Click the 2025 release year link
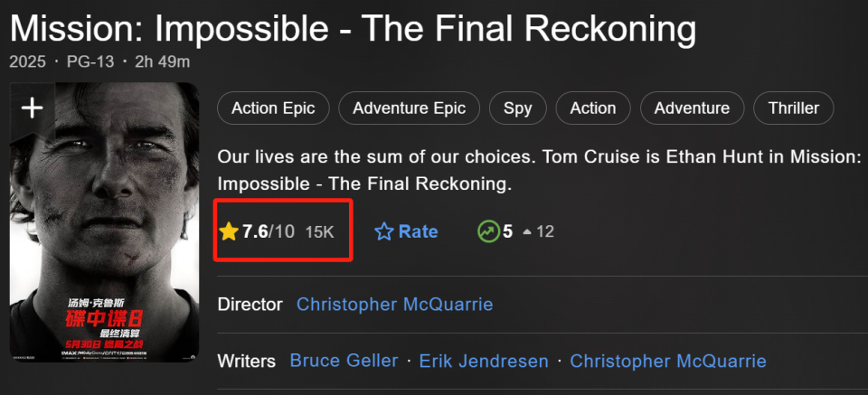This screenshot has height=395, width=868. [27, 62]
